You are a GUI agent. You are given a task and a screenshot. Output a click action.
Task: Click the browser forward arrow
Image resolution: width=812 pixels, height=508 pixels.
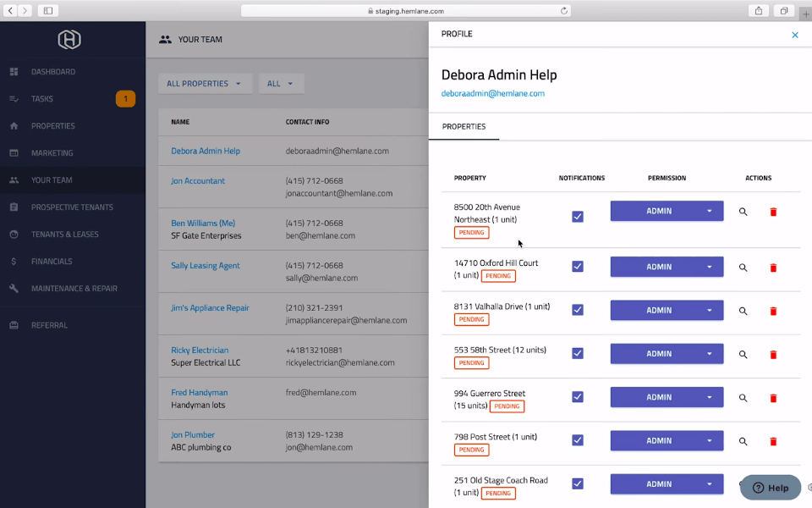point(25,10)
